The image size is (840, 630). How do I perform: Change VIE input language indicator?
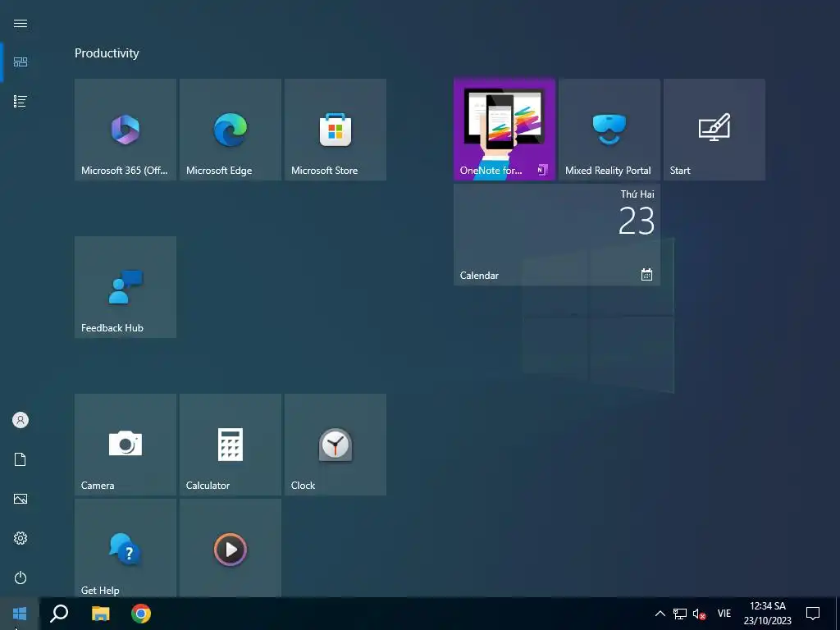coord(724,614)
